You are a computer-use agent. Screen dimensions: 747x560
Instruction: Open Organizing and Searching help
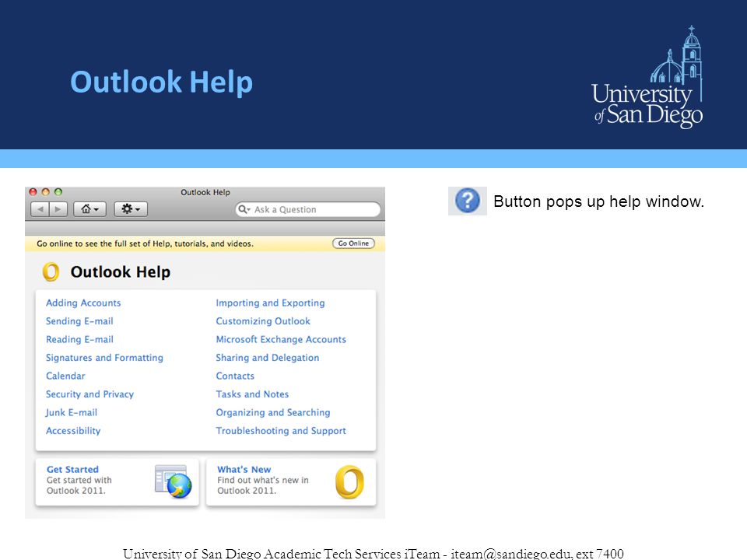tap(273, 412)
